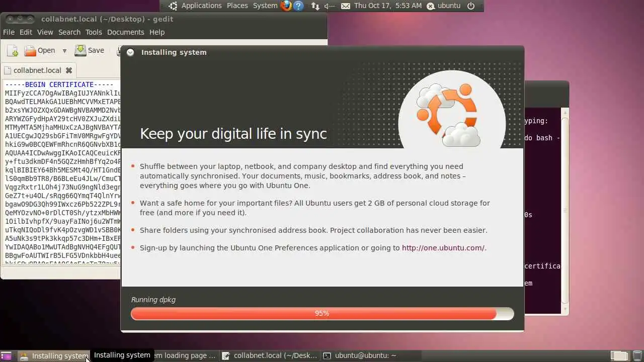Click the line starting 'Share folders using'

[313, 230]
